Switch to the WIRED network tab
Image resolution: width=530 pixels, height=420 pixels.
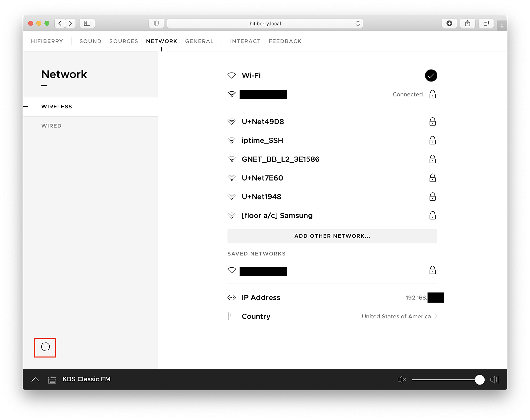click(x=51, y=126)
